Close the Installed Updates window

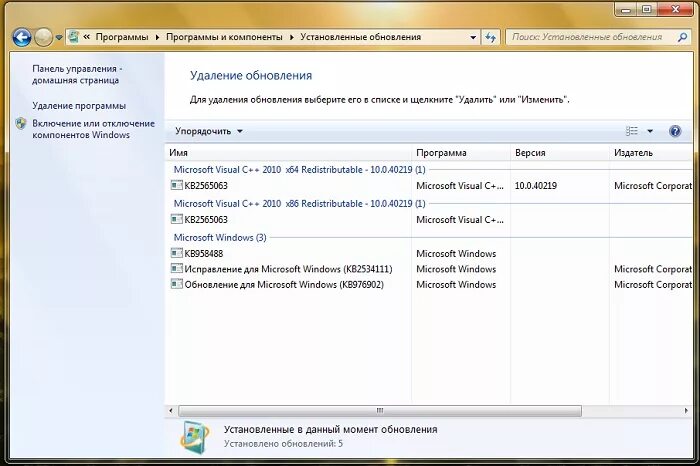tap(675, 9)
